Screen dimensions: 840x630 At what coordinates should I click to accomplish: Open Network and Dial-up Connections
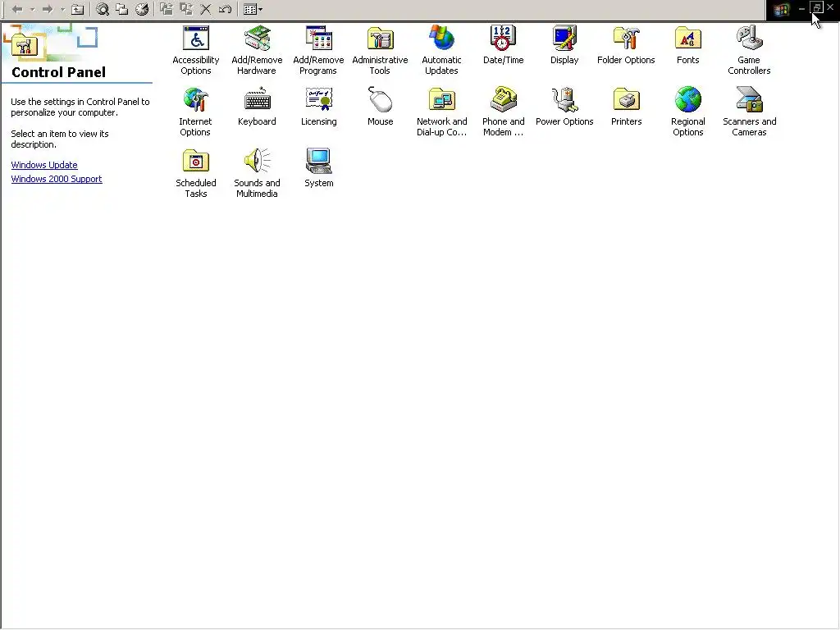(x=441, y=112)
